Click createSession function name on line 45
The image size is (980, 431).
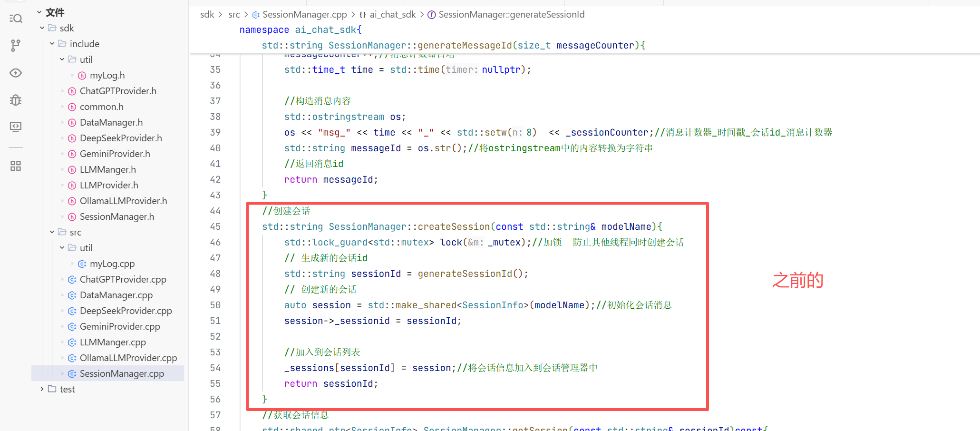(x=454, y=226)
